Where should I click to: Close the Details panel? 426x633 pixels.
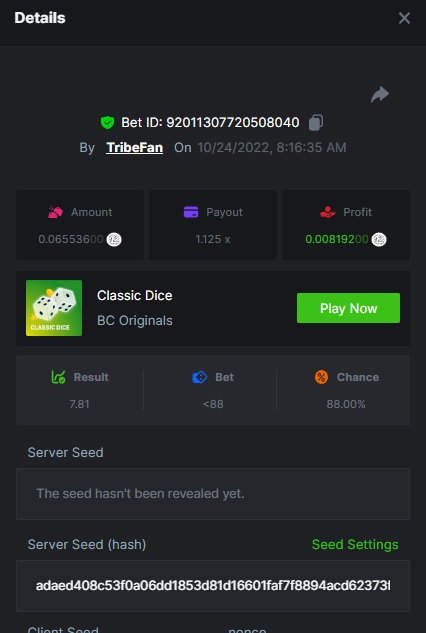click(x=404, y=18)
